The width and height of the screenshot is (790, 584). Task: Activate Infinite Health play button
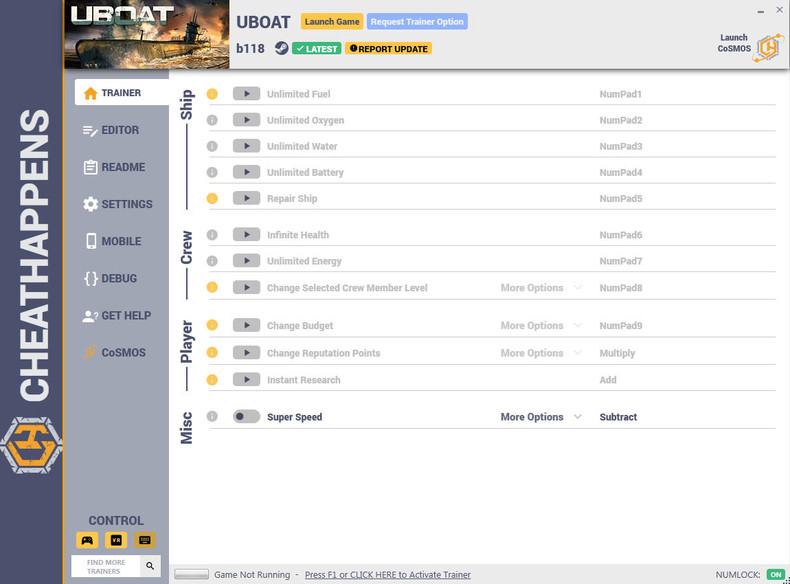pyautogui.click(x=246, y=234)
